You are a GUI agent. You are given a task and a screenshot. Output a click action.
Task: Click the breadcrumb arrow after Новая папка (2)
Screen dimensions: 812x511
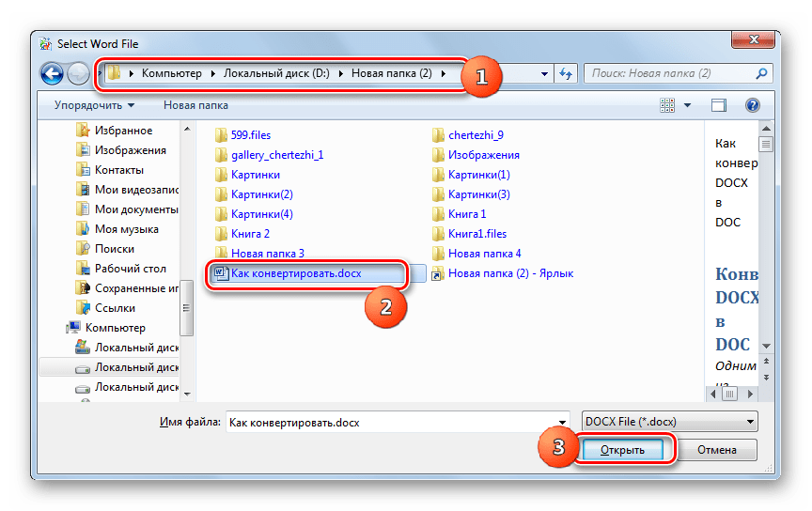[x=444, y=73]
